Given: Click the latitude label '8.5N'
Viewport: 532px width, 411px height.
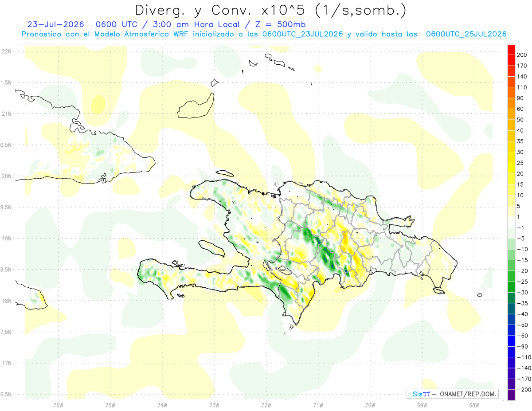Looking at the screenshot, I should pyautogui.click(x=6, y=270).
